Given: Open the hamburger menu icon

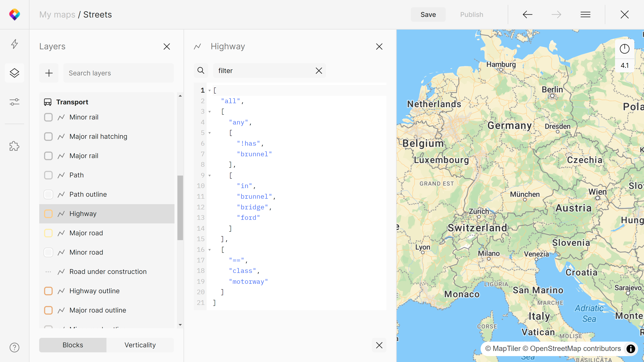Looking at the screenshot, I should pyautogui.click(x=585, y=14).
